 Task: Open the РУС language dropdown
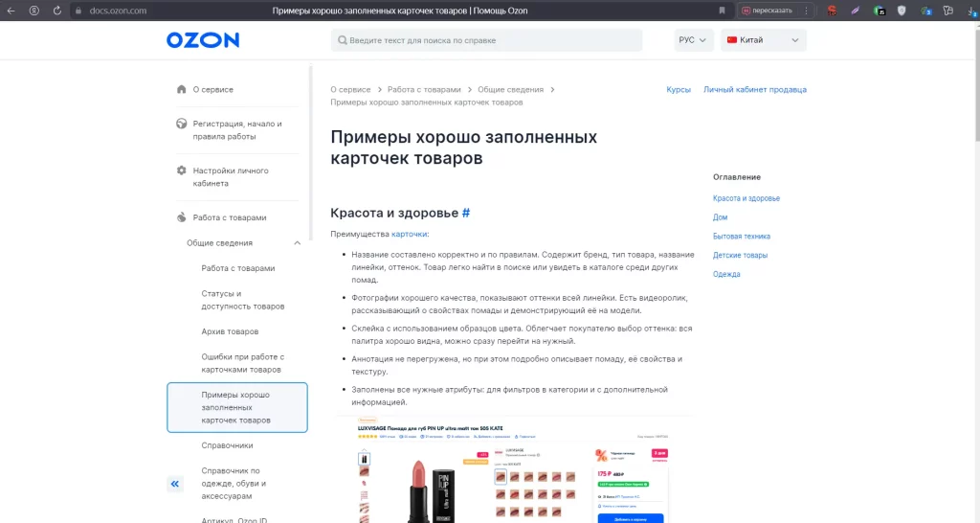tap(693, 40)
